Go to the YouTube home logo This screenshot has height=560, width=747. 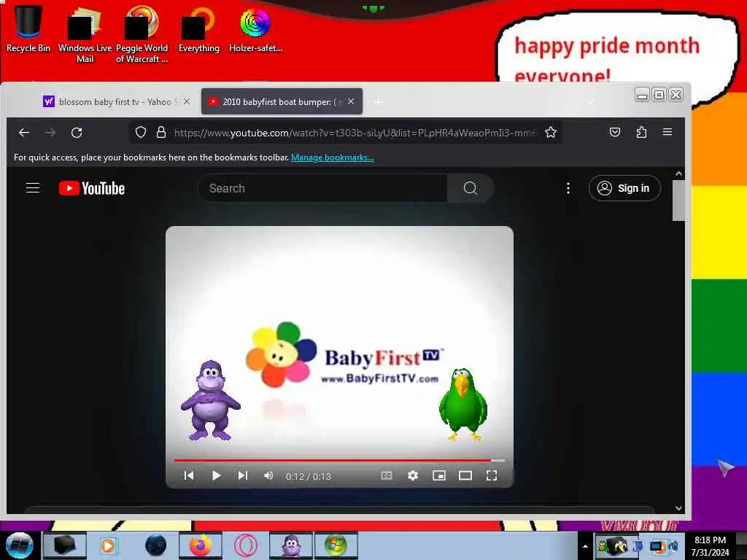point(92,188)
